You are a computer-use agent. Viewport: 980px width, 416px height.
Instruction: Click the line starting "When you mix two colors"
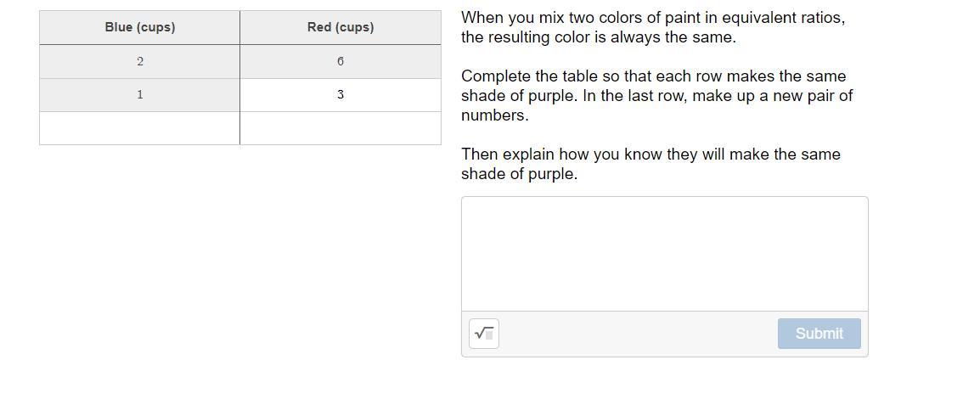652,18
